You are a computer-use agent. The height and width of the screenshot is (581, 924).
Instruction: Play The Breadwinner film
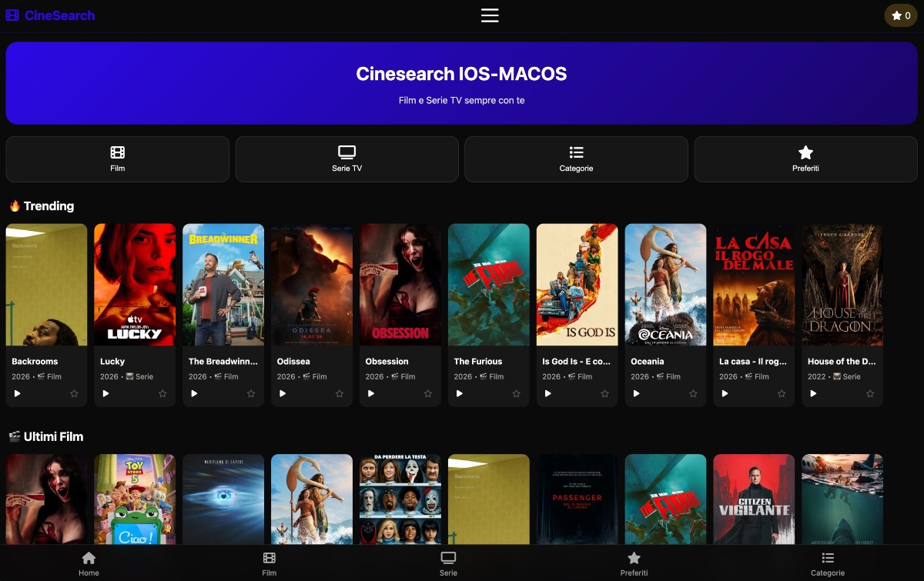[195, 393]
